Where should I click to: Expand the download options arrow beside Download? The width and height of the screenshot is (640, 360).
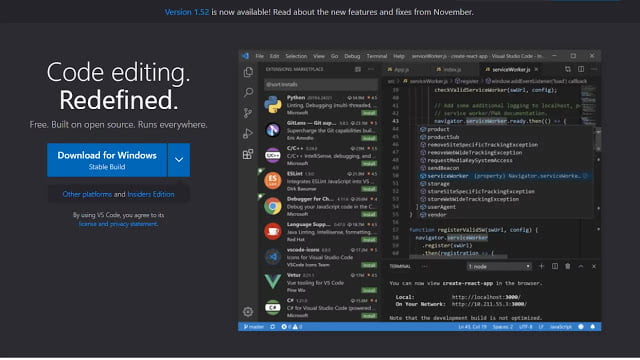click(x=179, y=160)
